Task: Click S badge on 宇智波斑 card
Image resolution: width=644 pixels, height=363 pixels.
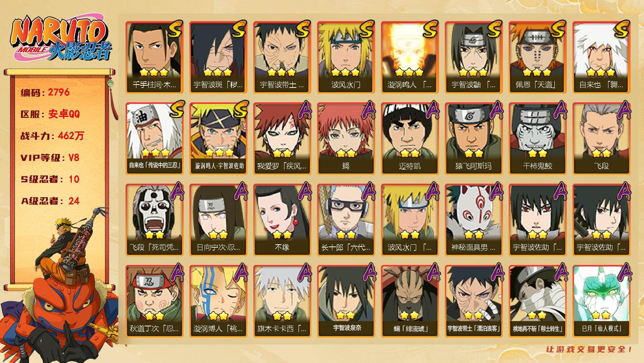Action: (240, 29)
